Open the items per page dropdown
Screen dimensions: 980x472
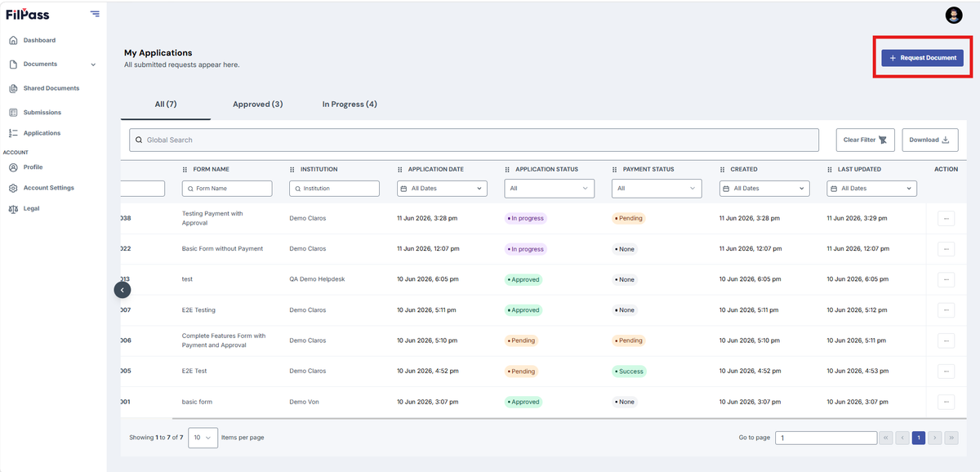point(203,438)
